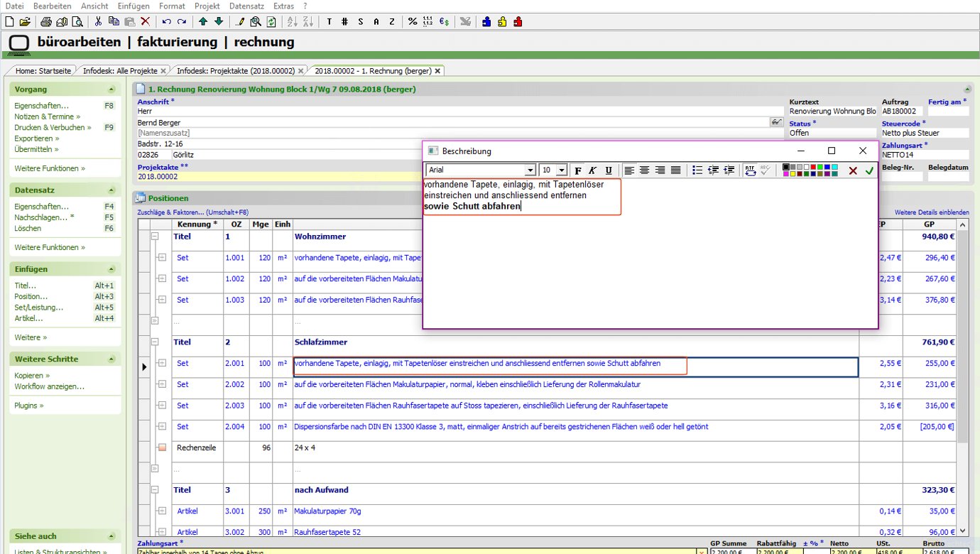Viewport: 980px width, 554px height.
Task: Click the print icon in main toolbar
Action: pyautogui.click(x=46, y=21)
